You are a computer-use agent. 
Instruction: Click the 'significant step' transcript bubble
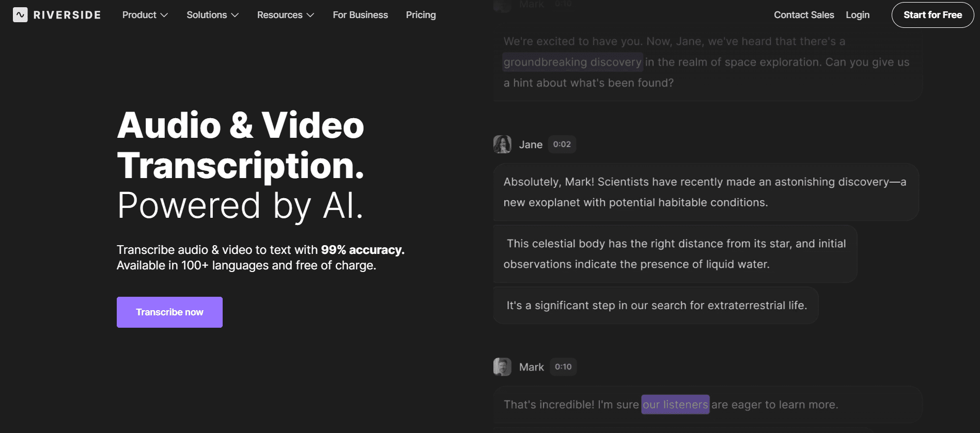[x=656, y=306]
